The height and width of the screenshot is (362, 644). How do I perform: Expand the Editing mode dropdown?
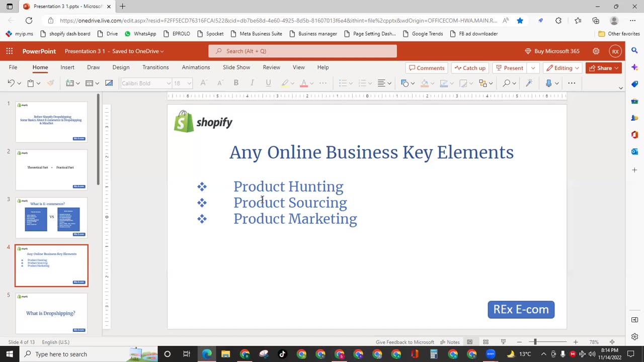coord(577,68)
